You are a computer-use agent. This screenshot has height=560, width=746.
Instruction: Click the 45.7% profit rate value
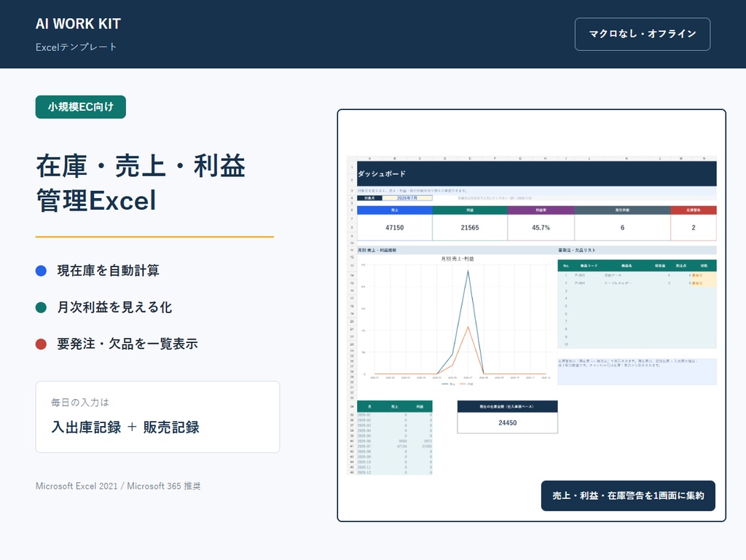[541, 228]
